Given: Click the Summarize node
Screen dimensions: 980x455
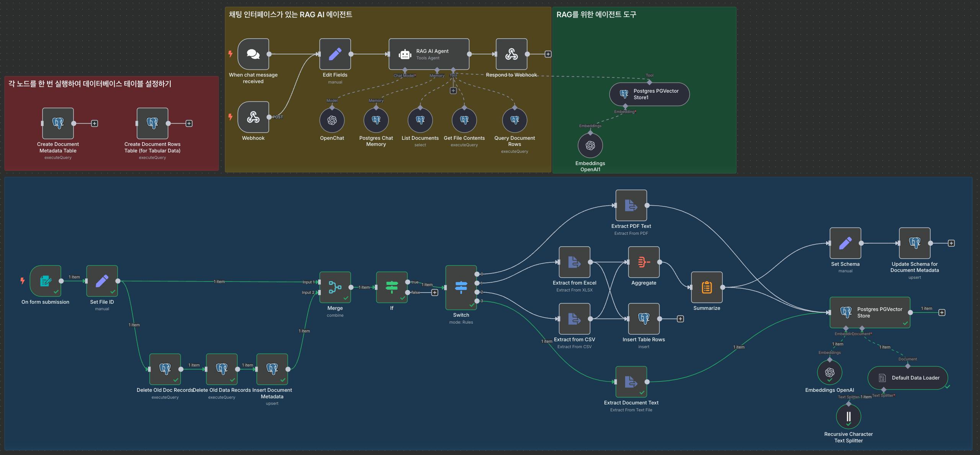Looking at the screenshot, I should click(707, 287).
